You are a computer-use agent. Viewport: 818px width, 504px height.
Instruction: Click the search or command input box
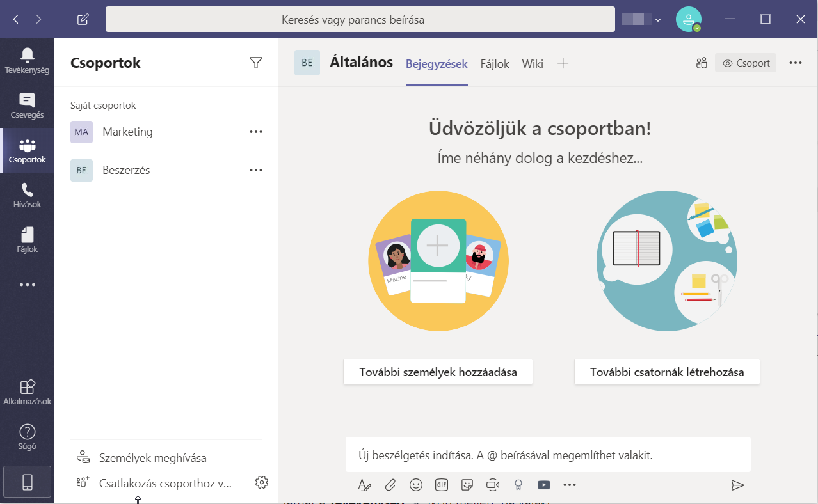(353, 20)
